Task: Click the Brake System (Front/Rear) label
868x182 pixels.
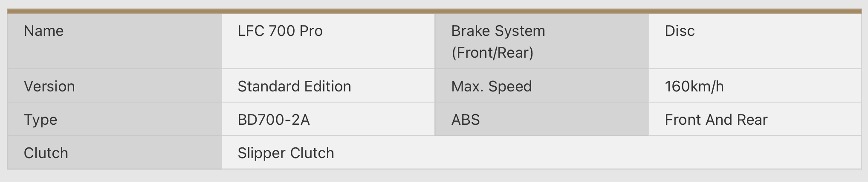Action: tap(498, 41)
